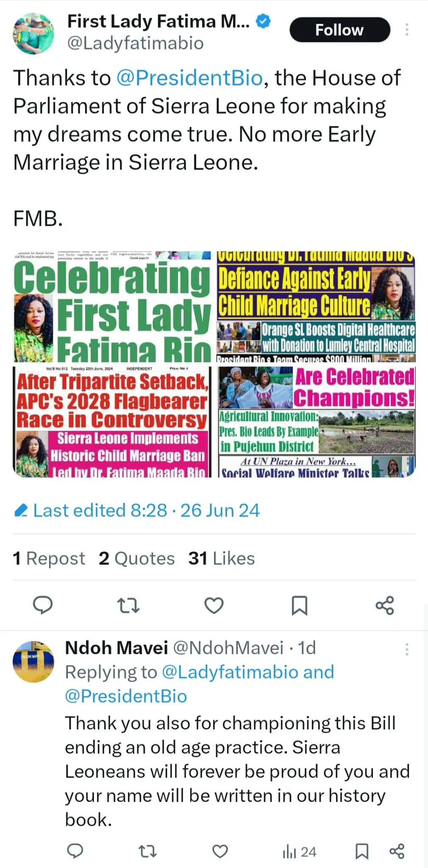The width and height of the screenshot is (428, 868).
Task: Share the main tweet
Action: point(385,605)
